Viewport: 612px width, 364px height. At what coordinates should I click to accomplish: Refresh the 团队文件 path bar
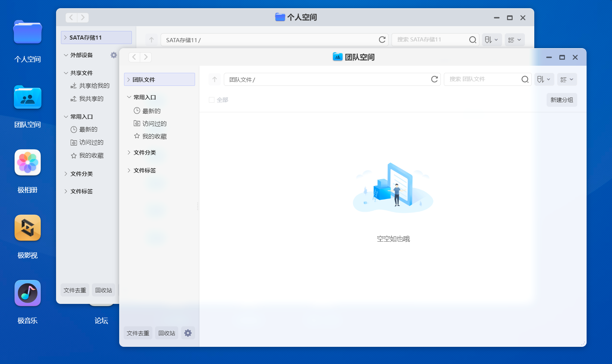pos(434,79)
